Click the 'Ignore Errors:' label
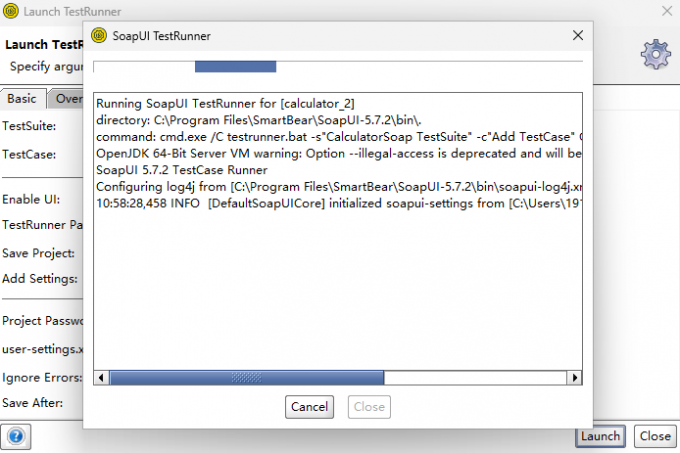 pyautogui.click(x=42, y=378)
